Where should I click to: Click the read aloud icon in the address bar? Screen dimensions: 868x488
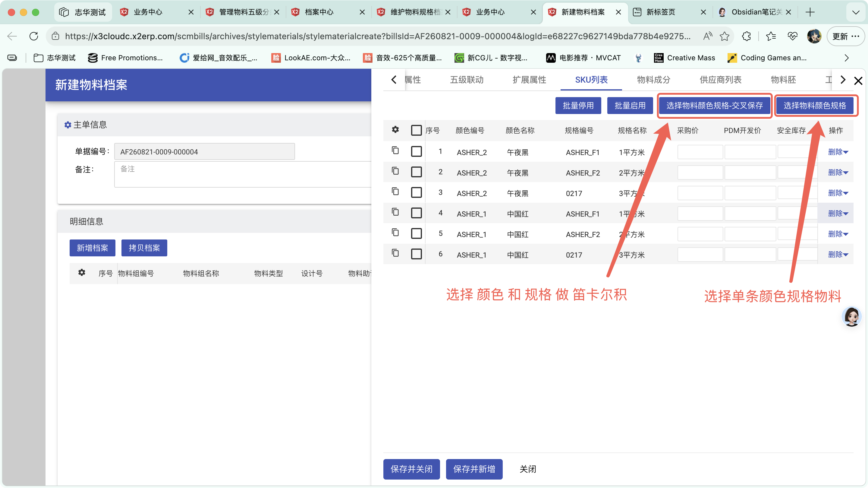coord(708,36)
